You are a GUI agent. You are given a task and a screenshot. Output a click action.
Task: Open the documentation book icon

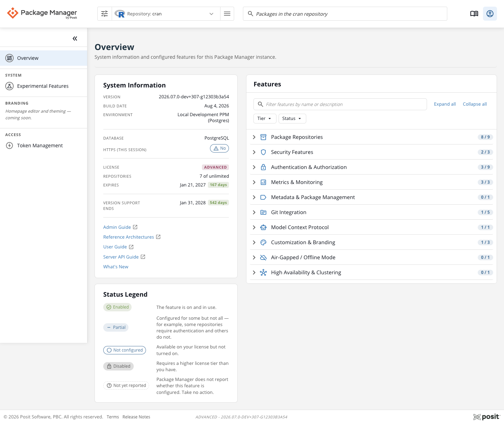474,14
